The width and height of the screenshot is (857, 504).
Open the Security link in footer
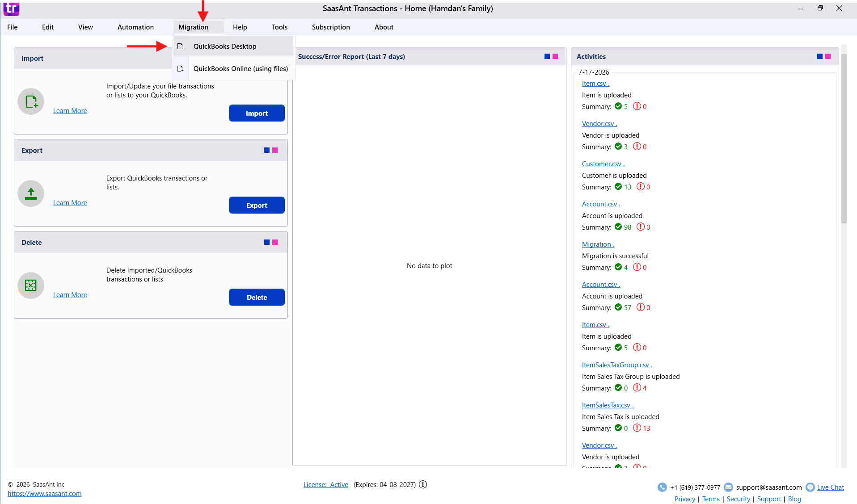(739, 499)
